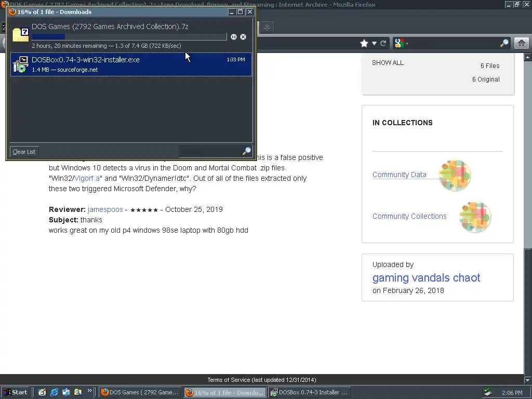
Task: Click the 2 hours, 20 minutes remaining status
Action: coord(107,46)
